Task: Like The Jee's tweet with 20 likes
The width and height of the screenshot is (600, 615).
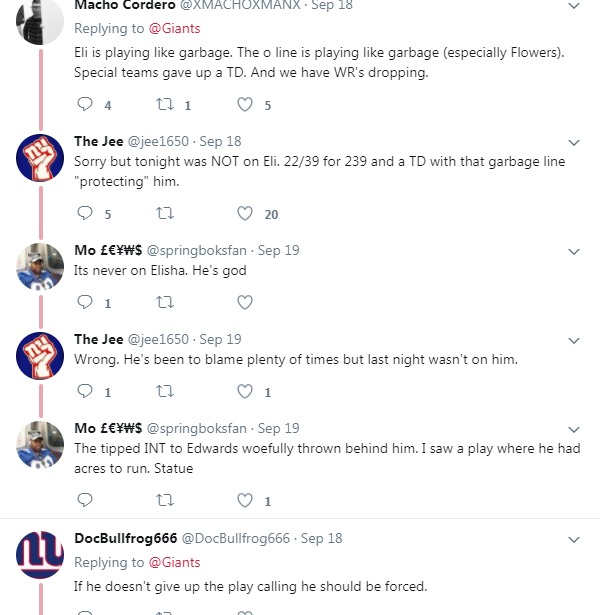Action: click(x=245, y=213)
